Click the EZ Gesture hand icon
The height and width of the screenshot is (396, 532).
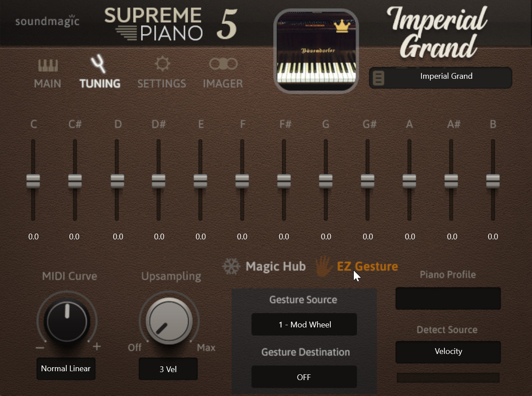(x=324, y=266)
